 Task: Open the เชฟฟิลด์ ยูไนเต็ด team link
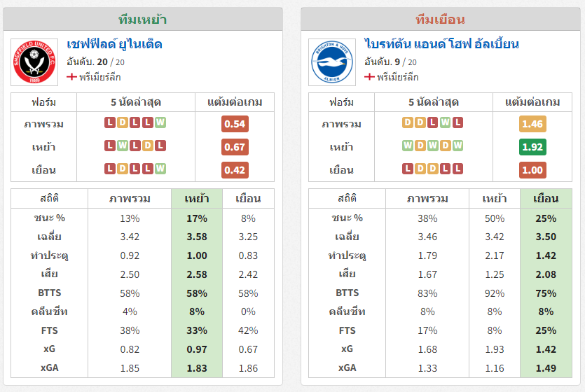(x=114, y=44)
